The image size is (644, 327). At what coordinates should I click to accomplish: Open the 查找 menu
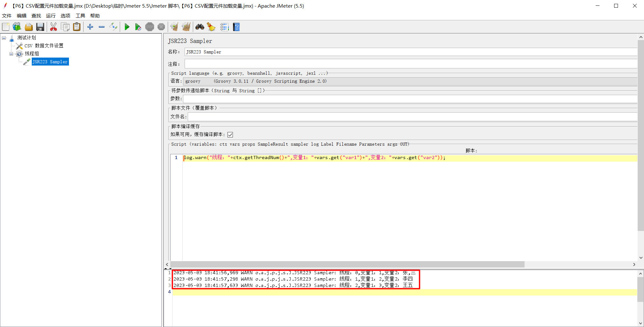pos(36,16)
